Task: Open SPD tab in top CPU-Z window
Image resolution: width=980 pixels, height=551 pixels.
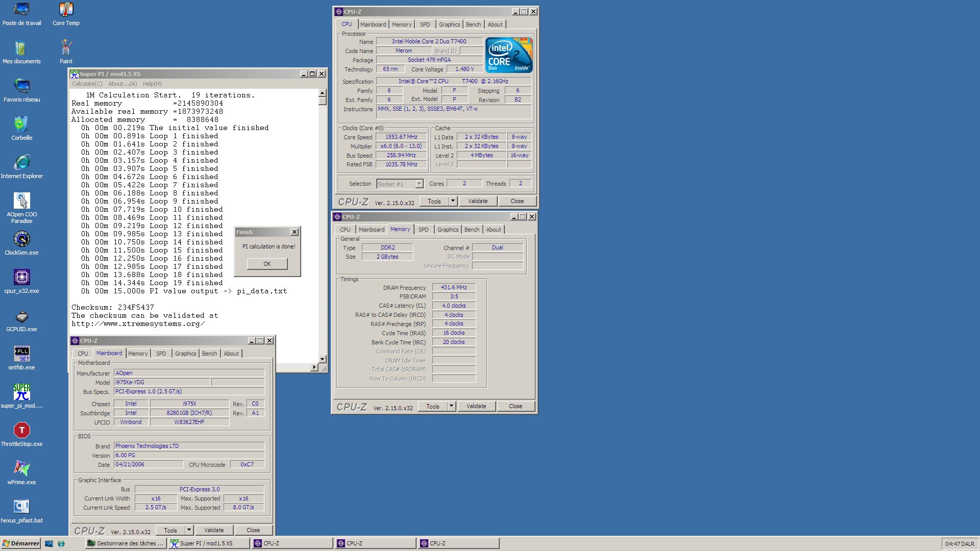Action: coord(425,24)
